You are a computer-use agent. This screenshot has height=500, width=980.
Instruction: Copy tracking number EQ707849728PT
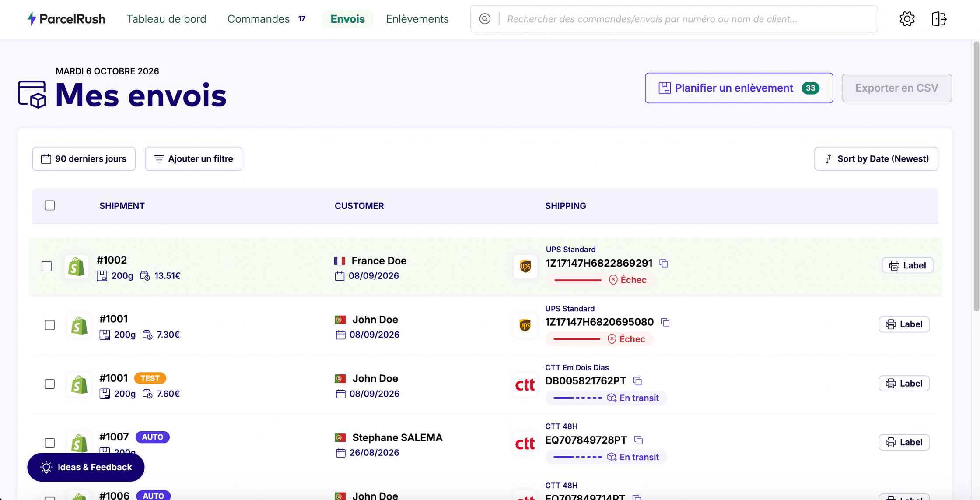[x=638, y=440]
